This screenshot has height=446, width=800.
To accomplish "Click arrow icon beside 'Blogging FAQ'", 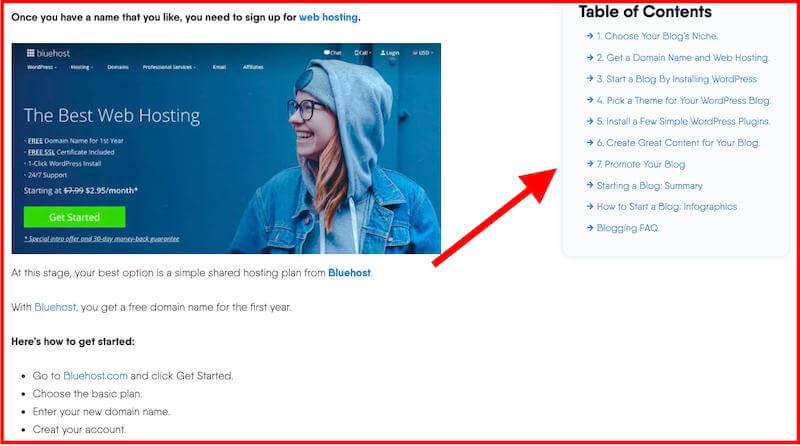I will click(590, 228).
